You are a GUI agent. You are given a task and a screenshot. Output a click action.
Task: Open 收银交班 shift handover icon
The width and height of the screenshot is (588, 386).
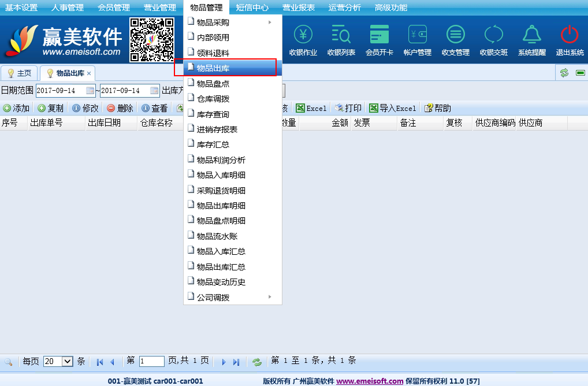pos(493,36)
